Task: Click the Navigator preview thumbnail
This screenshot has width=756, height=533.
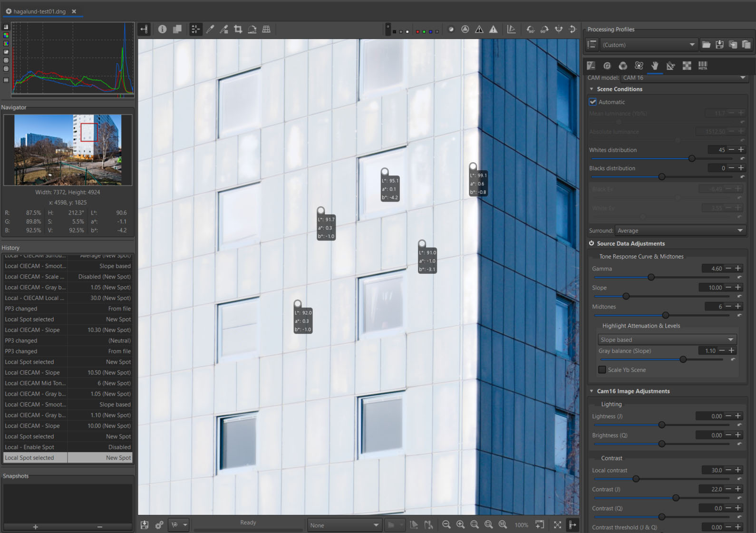Action: coord(68,150)
